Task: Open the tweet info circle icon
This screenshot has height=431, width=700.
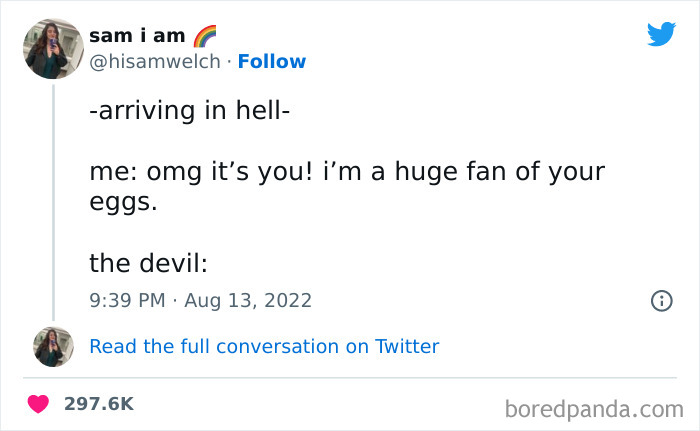Action: 661,300
